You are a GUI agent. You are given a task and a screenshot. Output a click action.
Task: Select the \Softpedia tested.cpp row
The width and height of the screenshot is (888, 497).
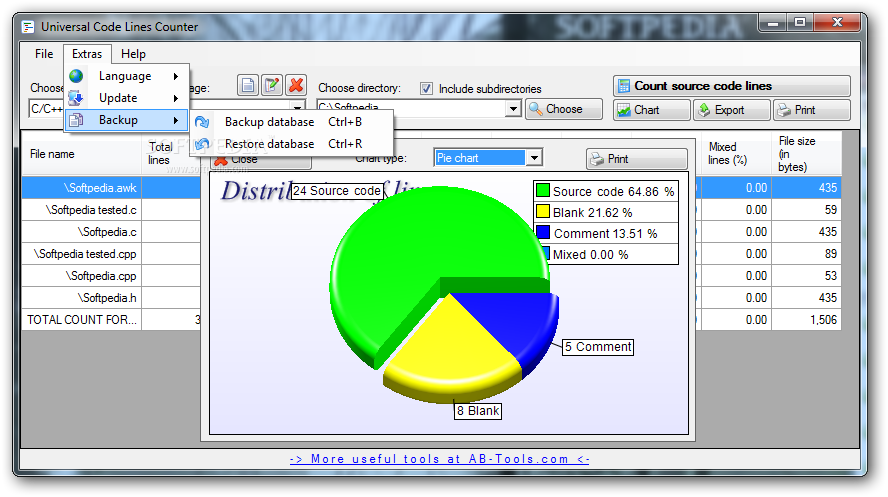[83, 254]
